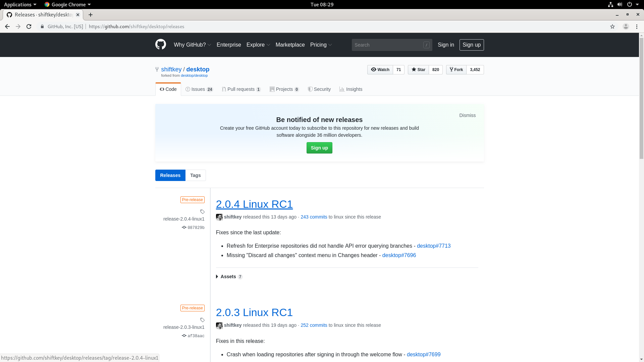The width and height of the screenshot is (644, 362).
Task: Open the shiftkey owner link
Action: [171, 69]
